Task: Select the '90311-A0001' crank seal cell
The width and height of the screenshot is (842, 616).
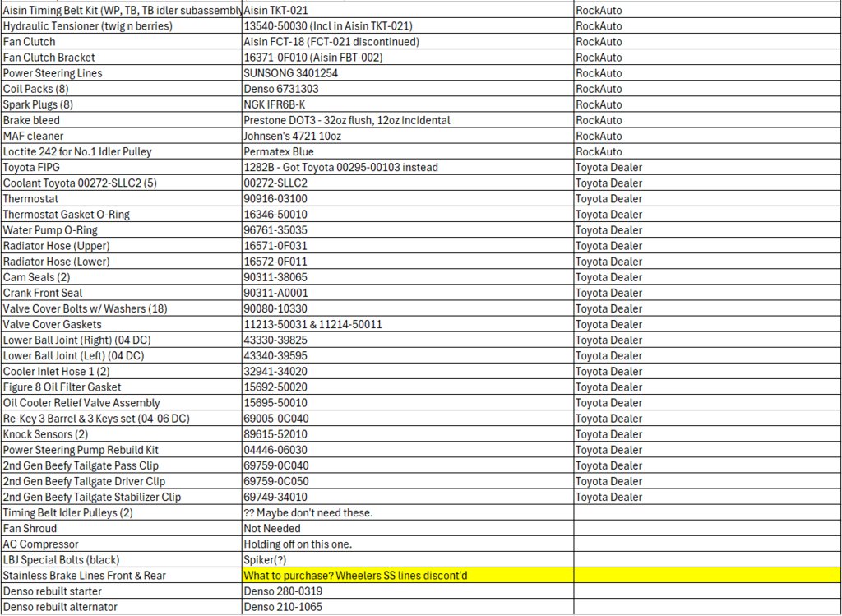Action: point(408,292)
